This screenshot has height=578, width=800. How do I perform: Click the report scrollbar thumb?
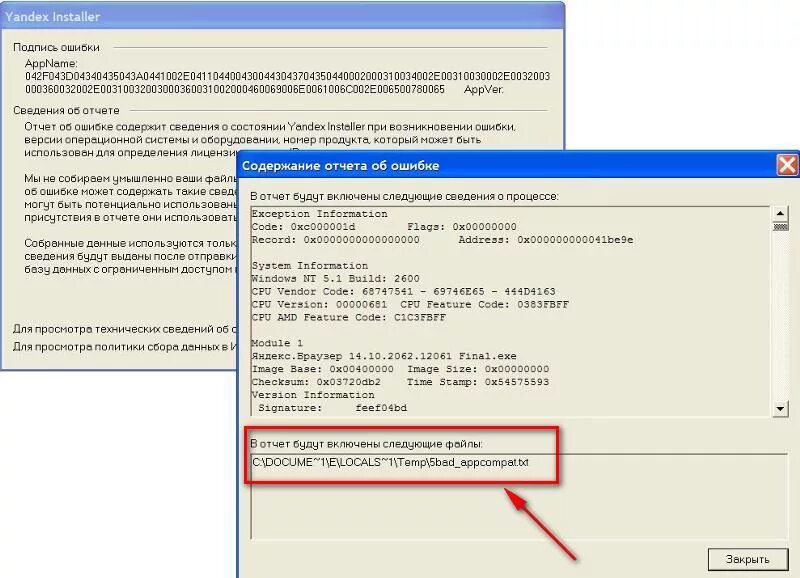pos(780,226)
